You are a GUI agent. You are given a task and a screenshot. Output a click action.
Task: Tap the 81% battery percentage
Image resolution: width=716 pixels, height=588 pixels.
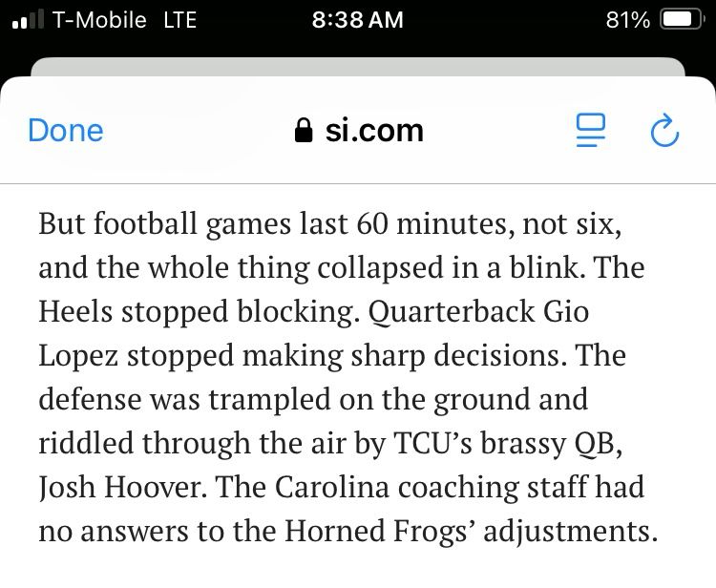point(628,20)
